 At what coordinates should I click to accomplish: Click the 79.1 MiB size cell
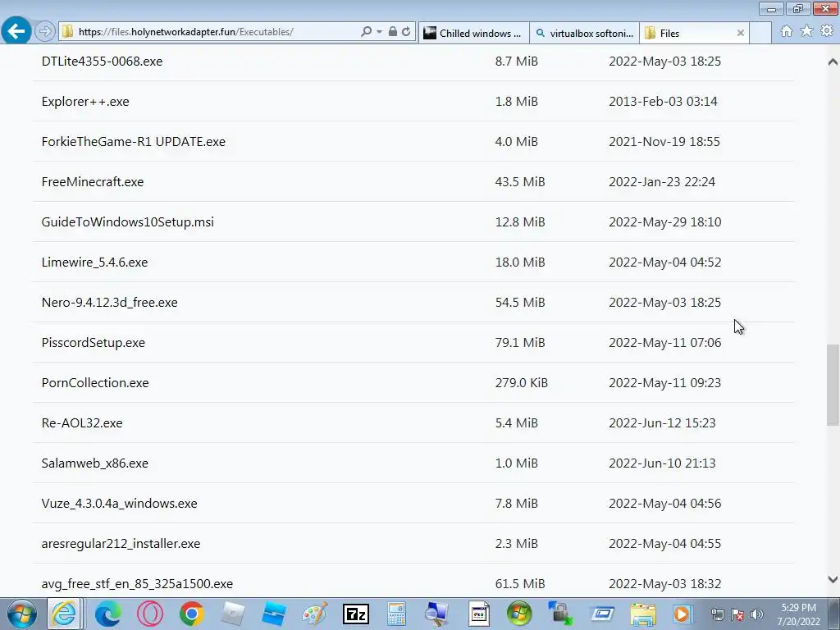pos(519,342)
